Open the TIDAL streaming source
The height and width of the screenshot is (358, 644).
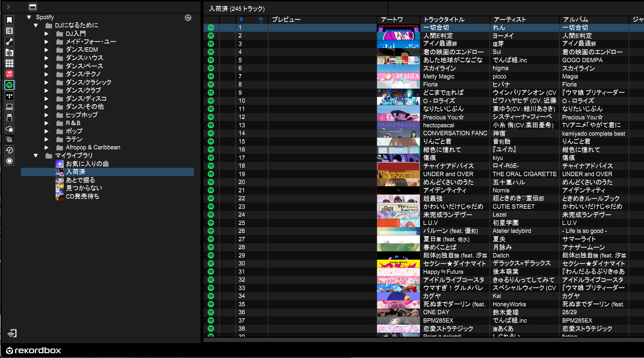[9, 96]
